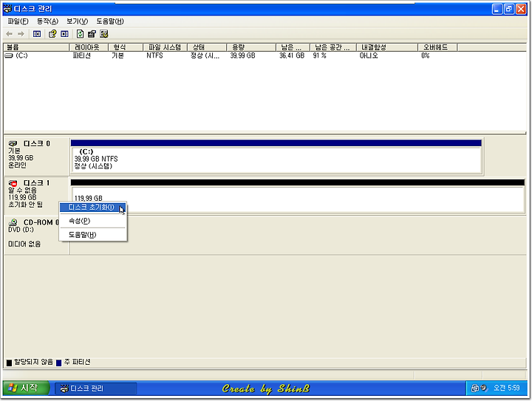Click the action pane toolbar icon
The height and width of the screenshot is (401, 532).
(64, 34)
